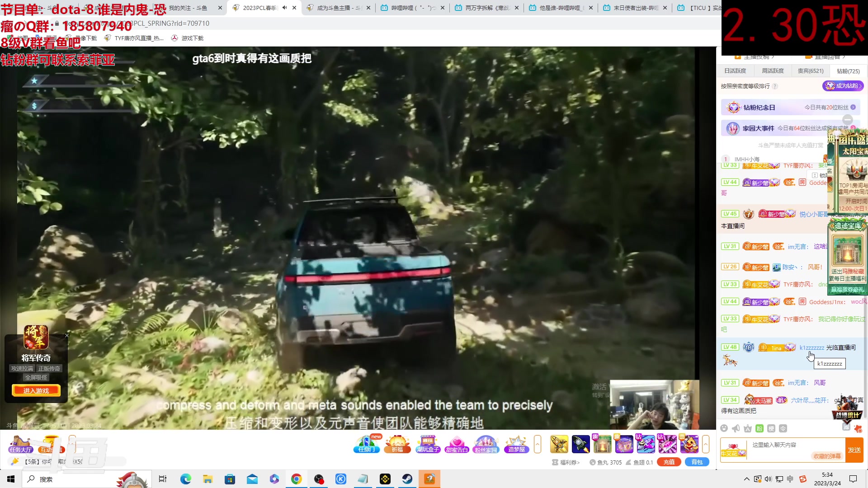Open the 祈福 blessing icon
This screenshot has height=488, width=868.
pyautogui.click(x=397, y=444)
